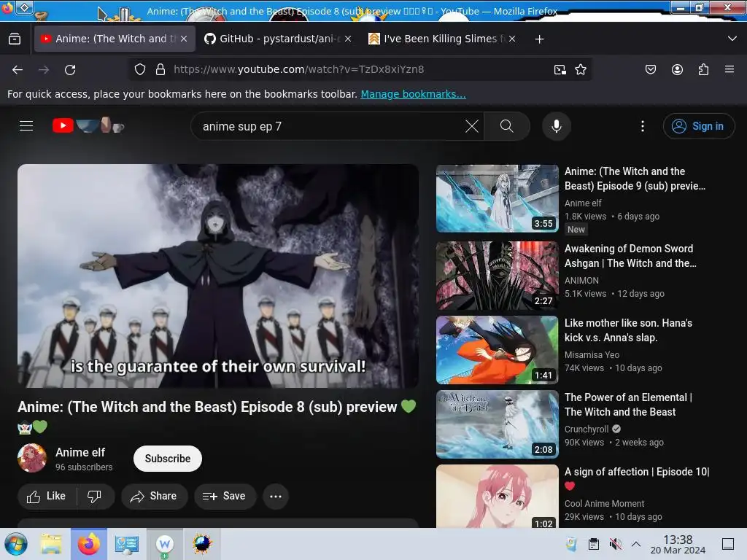Open the tracking protection shield icon
747x560 pixels.
pos(139,69)
